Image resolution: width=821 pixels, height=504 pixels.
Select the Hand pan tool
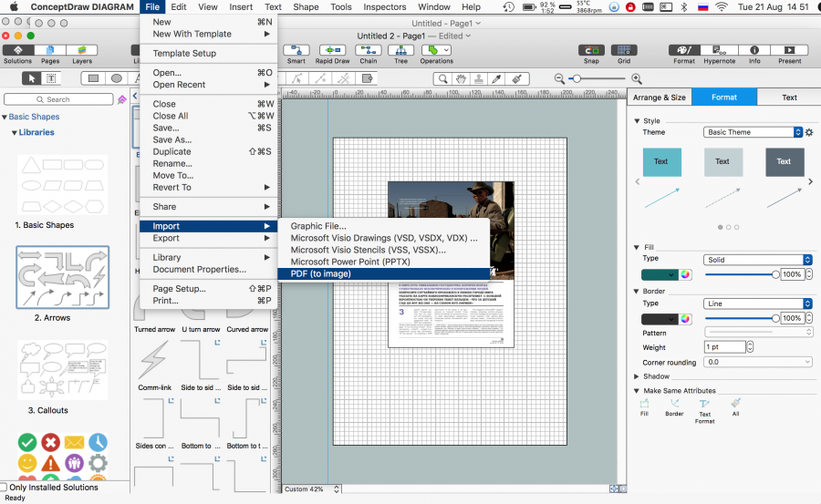click(x=462, y=78)
